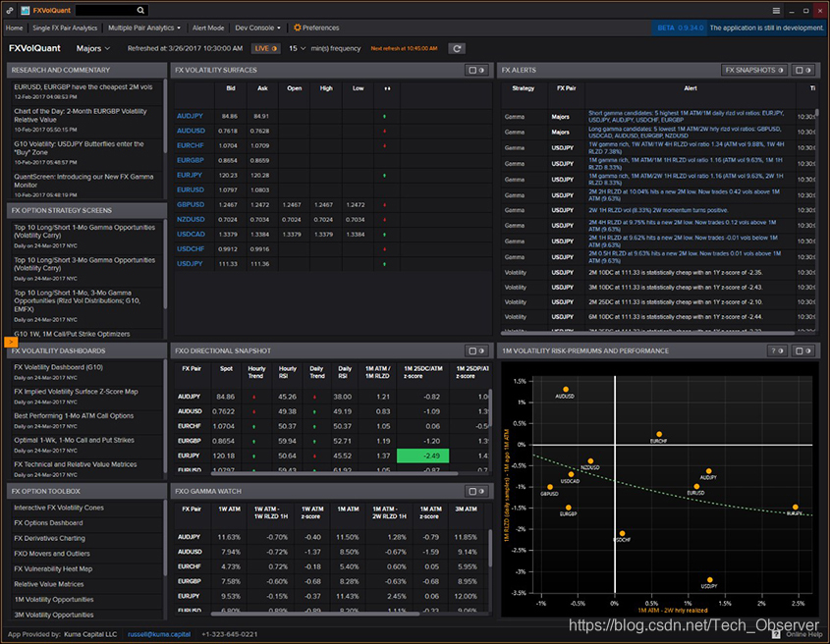Click the AUDJPY dot on the scatter chart

[x=709, y=471]
